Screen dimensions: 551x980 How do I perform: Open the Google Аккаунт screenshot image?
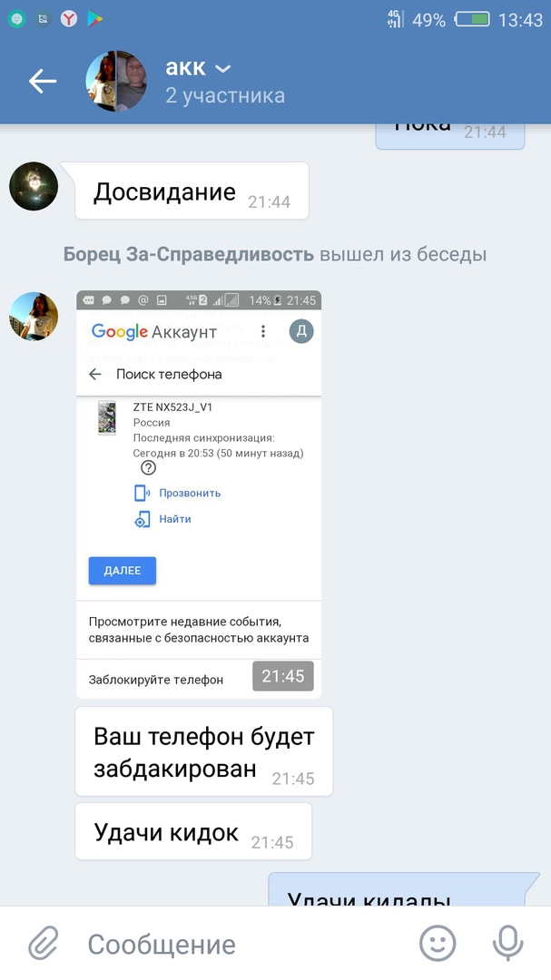[x=199, y=494]
